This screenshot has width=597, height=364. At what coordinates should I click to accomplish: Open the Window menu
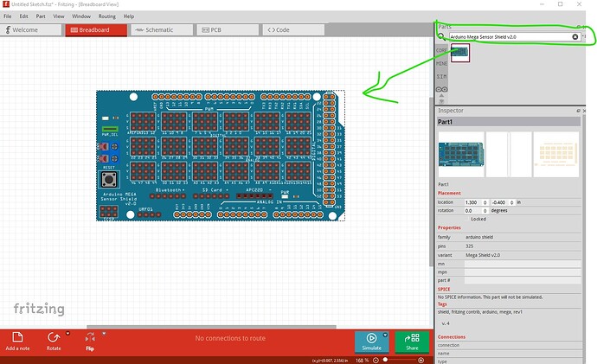(81, 16)
